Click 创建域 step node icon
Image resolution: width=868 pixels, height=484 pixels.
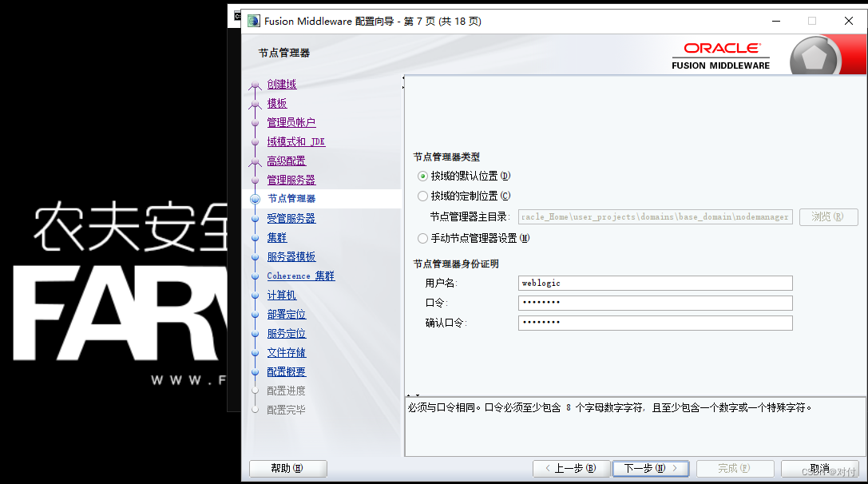point(256,85)
